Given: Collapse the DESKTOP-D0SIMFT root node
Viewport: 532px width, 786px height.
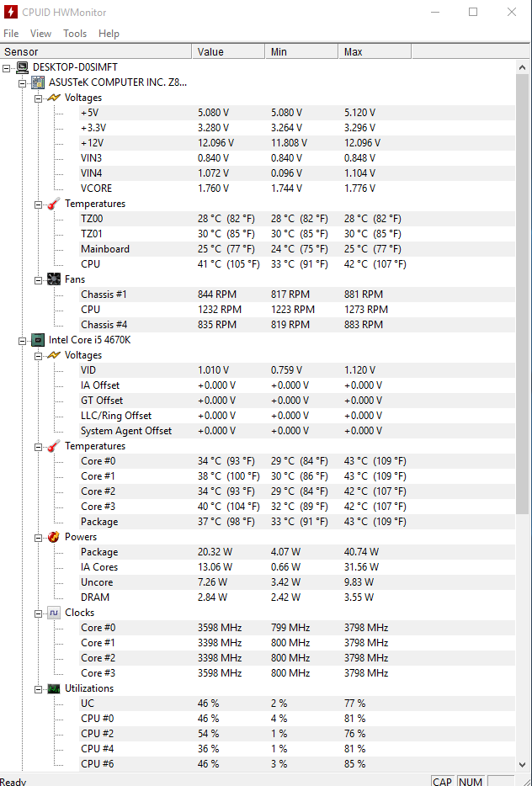Looking at the screenshot, I should [x=7, y=67].
